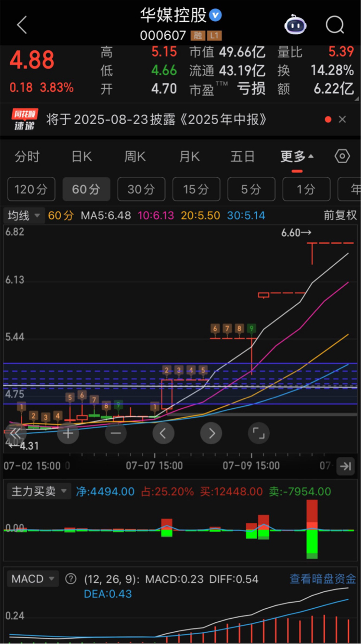
Task: Tap the blue verified badge beside 华媒控股
Action: 215,16
